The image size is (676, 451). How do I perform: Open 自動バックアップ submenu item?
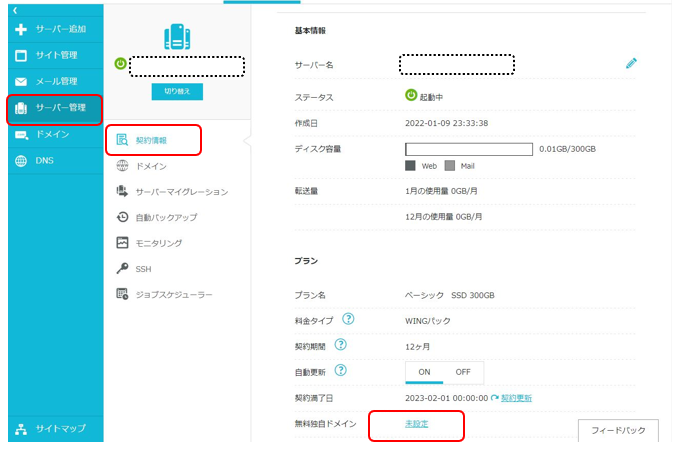tap(166, 217)
